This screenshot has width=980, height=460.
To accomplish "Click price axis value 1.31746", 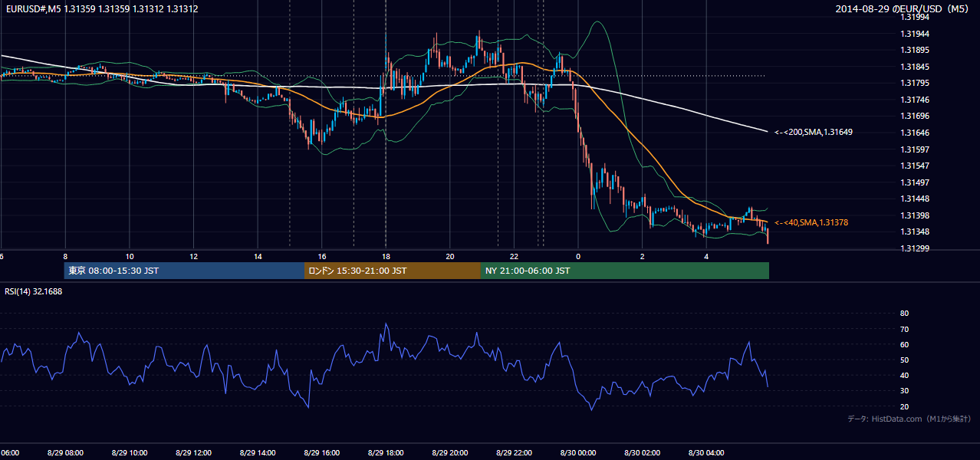I will click(x=915, y=100).
